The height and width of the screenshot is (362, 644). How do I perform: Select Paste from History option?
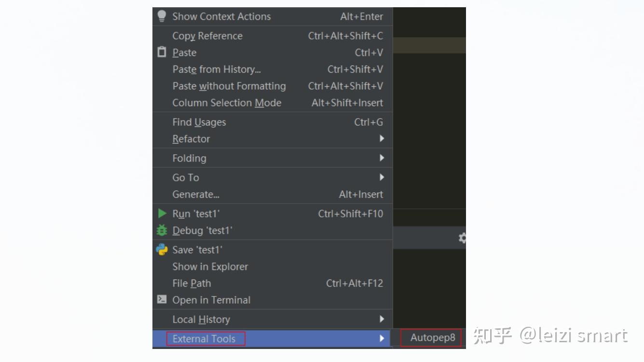coord(273,69)
